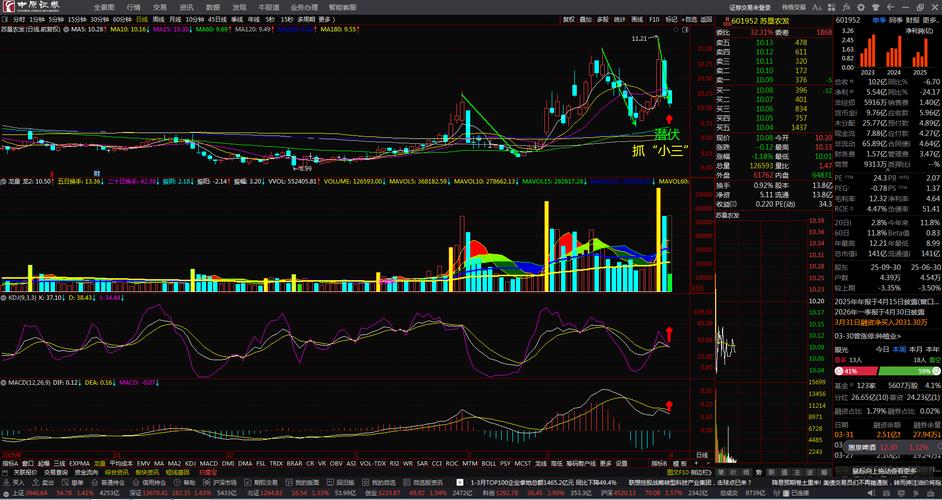The width and height of the screenshot is (942, 500).
Task: Open the 复权 adjustment dropdown
Action: (x=570, y=19)
